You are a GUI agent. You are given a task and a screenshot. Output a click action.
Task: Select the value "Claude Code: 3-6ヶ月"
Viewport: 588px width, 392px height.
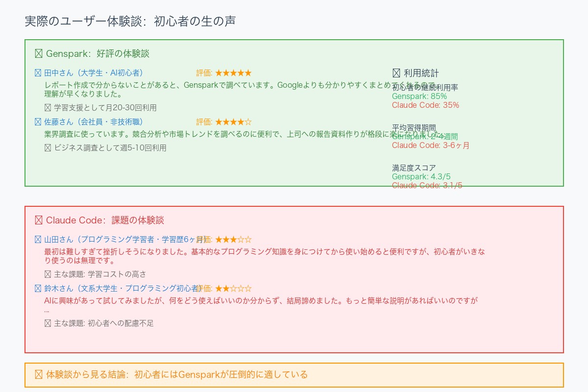pyautogui.click(x=431, y=145)
